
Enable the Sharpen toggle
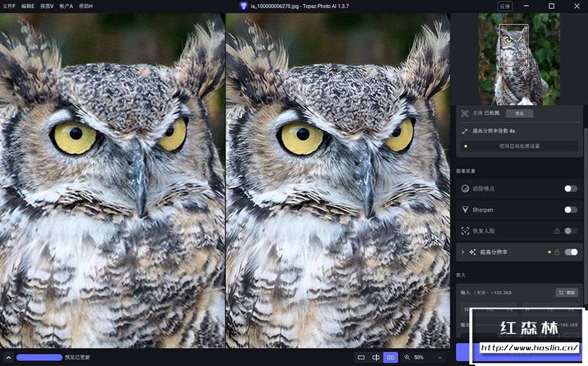click(571, 210)
